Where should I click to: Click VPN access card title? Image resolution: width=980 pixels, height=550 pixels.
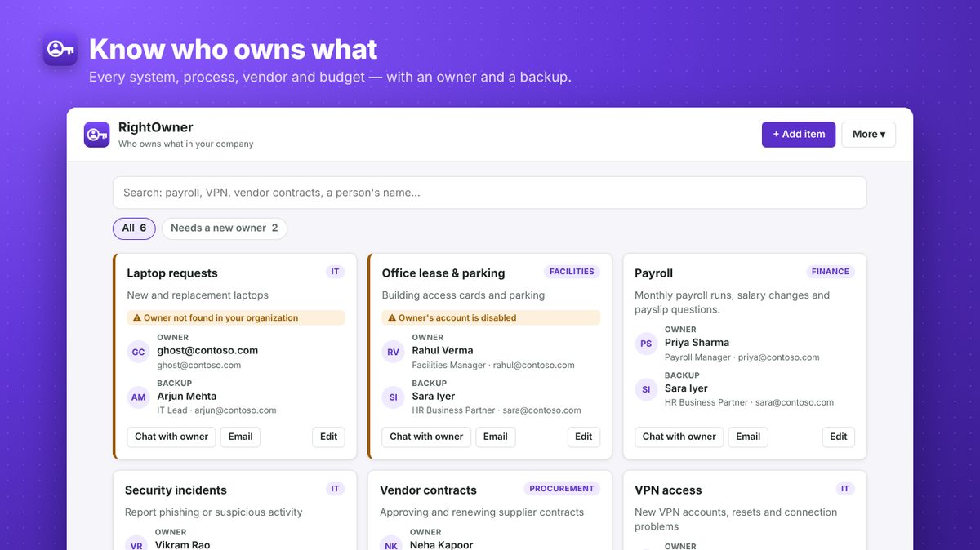tap(668, 490)
